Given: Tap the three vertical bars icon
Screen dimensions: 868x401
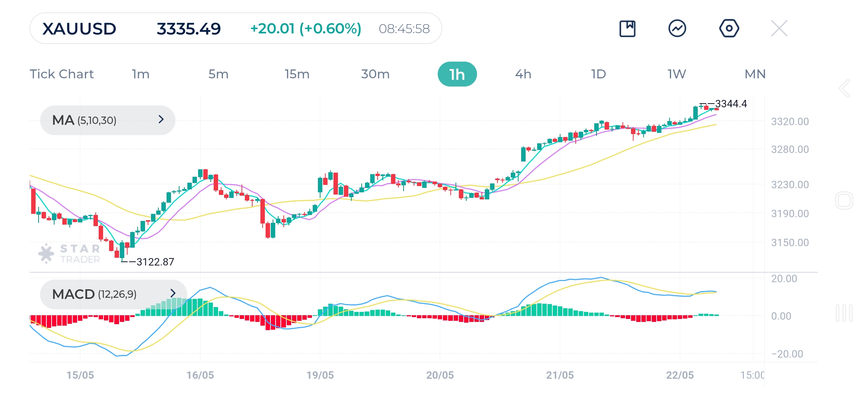Looking at the screenshot, I should click(844, 313).
